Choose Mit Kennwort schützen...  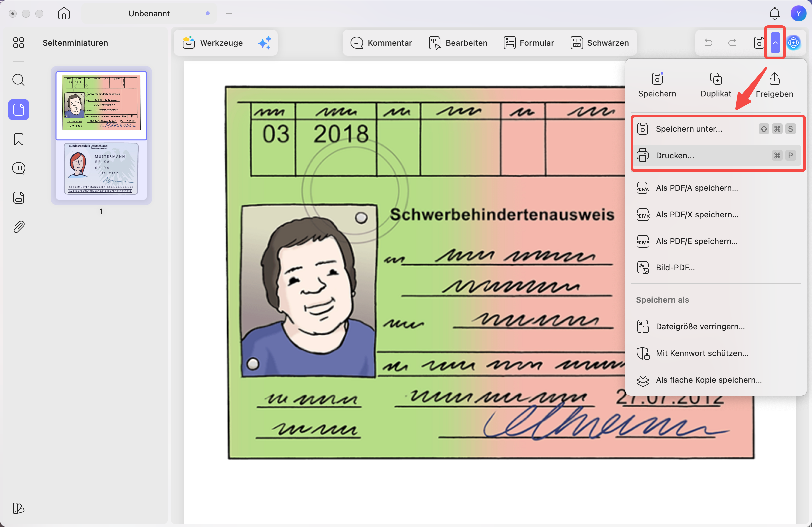[716, 353]
